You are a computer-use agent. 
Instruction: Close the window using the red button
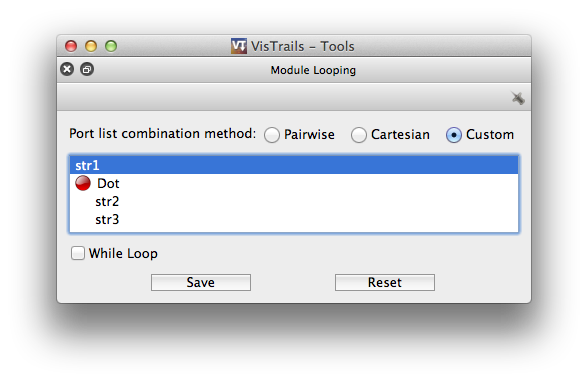71,46
